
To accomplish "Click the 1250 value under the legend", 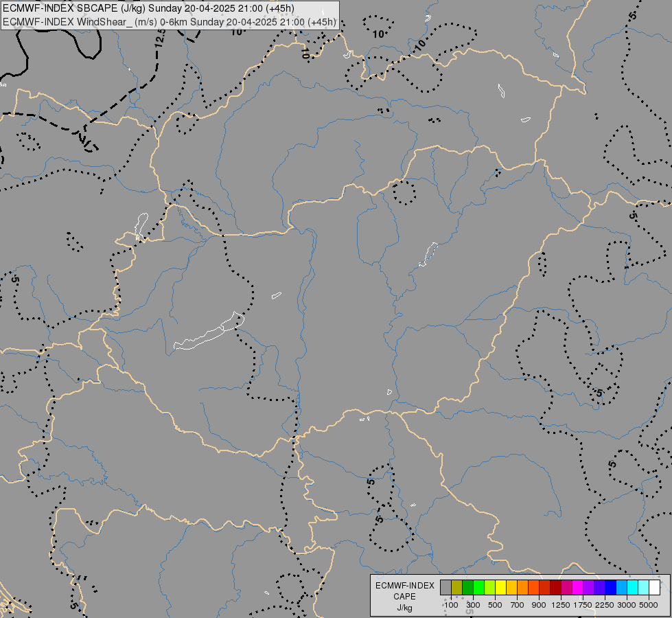I will click(561, 605).
